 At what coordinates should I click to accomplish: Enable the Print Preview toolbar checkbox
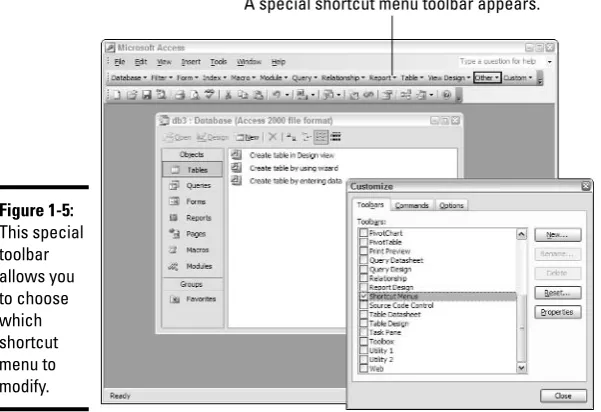[x=363, y=251]
